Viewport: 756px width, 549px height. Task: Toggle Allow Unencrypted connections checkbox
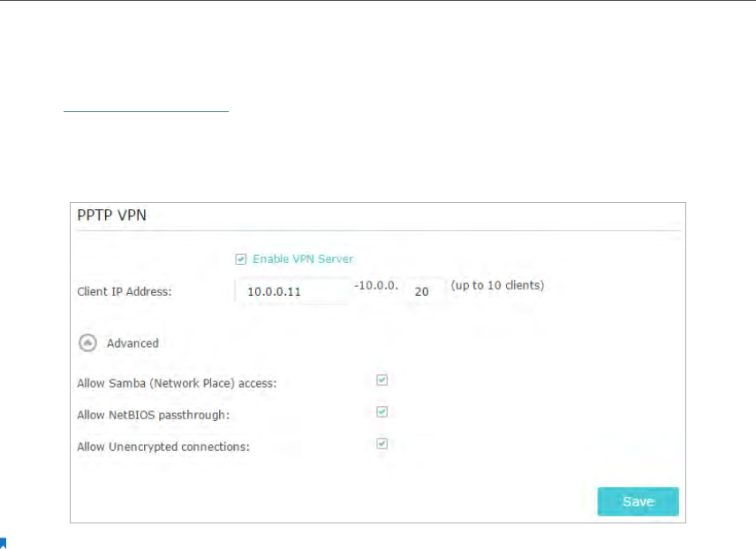click(382, 443)
